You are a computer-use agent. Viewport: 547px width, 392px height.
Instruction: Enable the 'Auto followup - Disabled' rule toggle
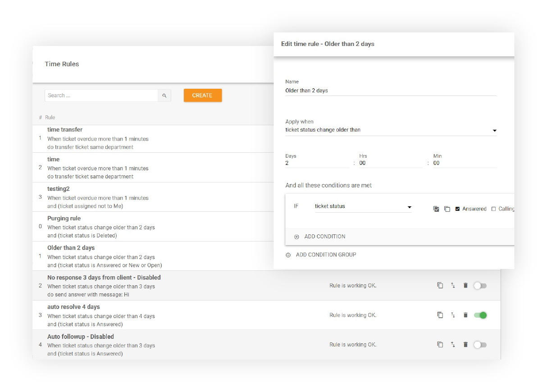(x=480, y=344)
